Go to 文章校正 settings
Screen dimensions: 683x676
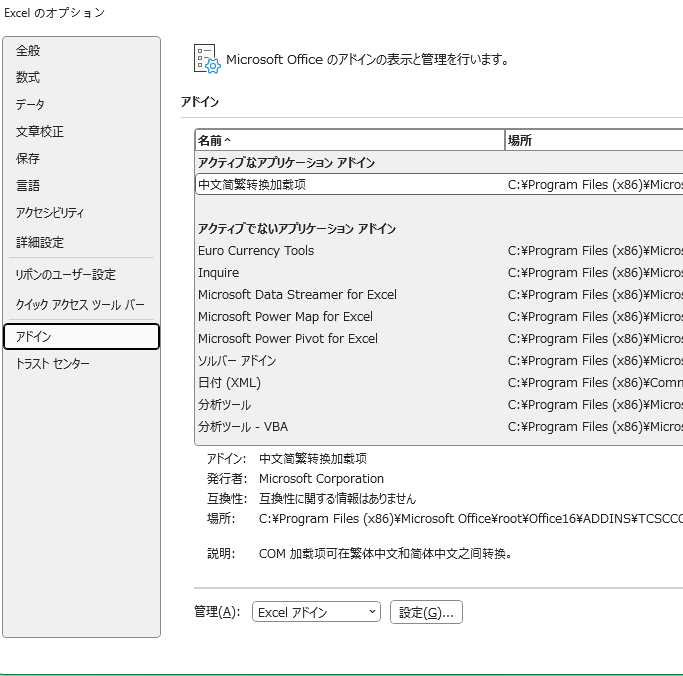coord(40,132)
